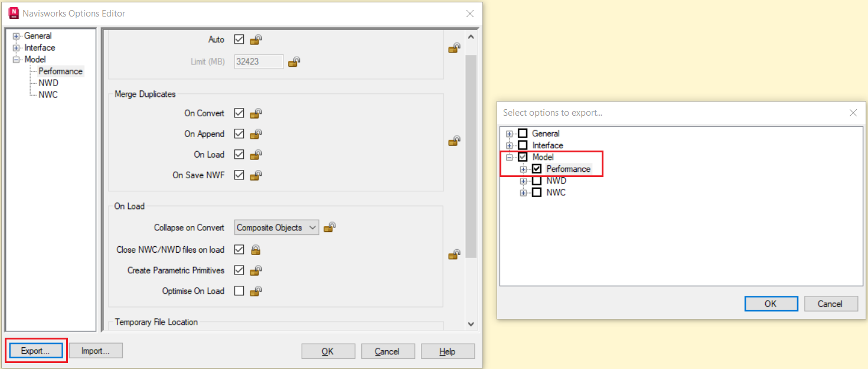Open Help in Options Editor

click(x=448, y=351)
